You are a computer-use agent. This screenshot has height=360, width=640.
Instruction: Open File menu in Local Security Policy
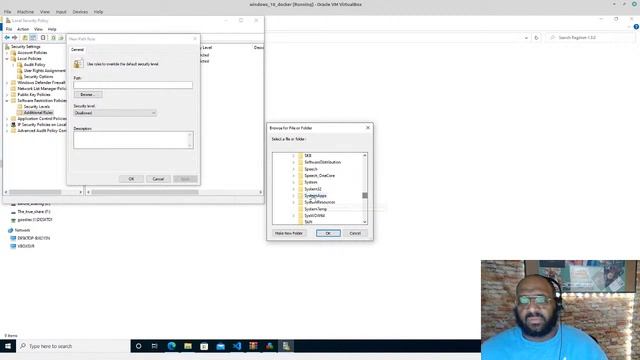(9, 29)
